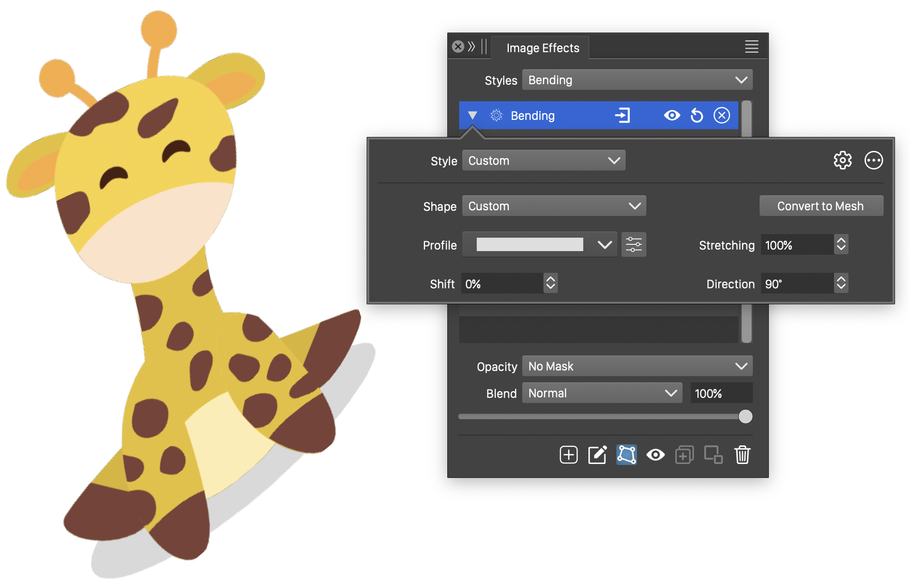Open the Styles dropdown showing Bending
Viewport: 909px width, 588px height.
(637, 80)
